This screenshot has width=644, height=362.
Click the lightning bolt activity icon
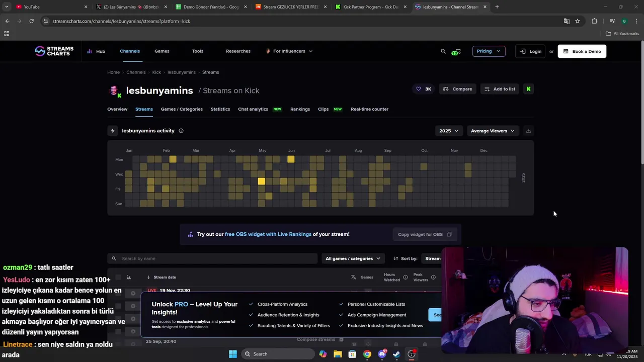[x=113, y=131]
